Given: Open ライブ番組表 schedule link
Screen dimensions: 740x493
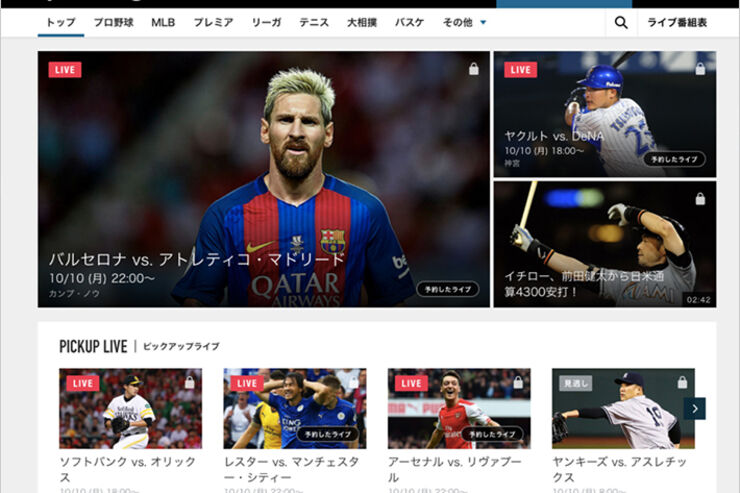Looking at the screenshot, I should pos(677,22).
